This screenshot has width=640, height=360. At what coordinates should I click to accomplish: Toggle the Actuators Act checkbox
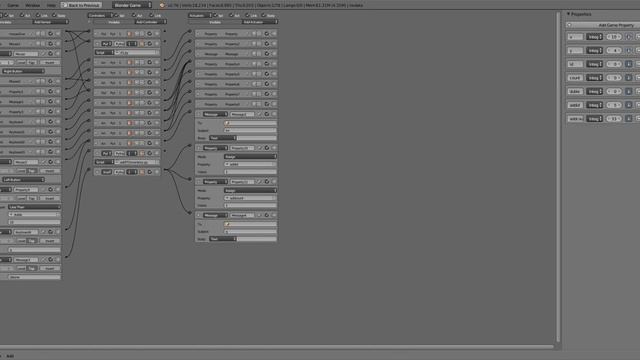tap(231, 15)
